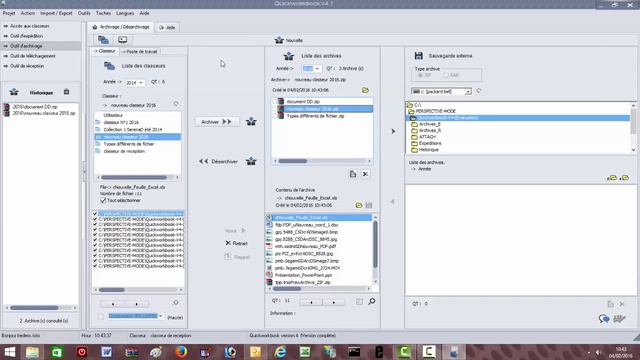Select 2016\document DD.zip in Historique
This screenshot has height=360, width=640.
click(x=35, y=107)
